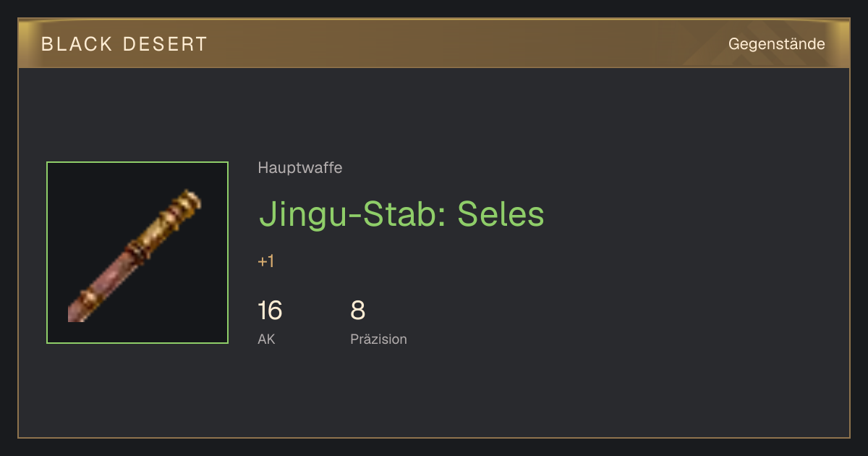Open the Gegenstände link in header
The width and height of the screenshot is (868, 456).
tap(776, 44)
